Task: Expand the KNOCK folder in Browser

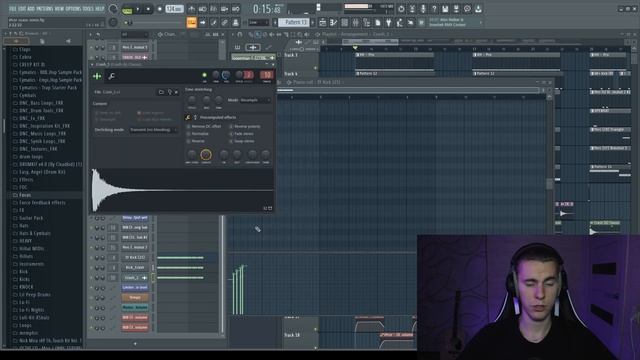Action: click(26, 287)
